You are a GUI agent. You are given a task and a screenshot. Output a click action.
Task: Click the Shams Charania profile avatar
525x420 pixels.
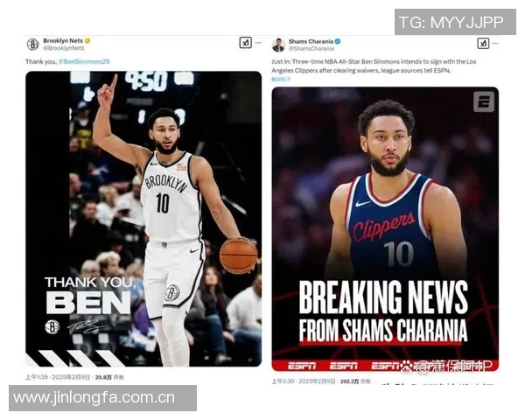(278, 45)
